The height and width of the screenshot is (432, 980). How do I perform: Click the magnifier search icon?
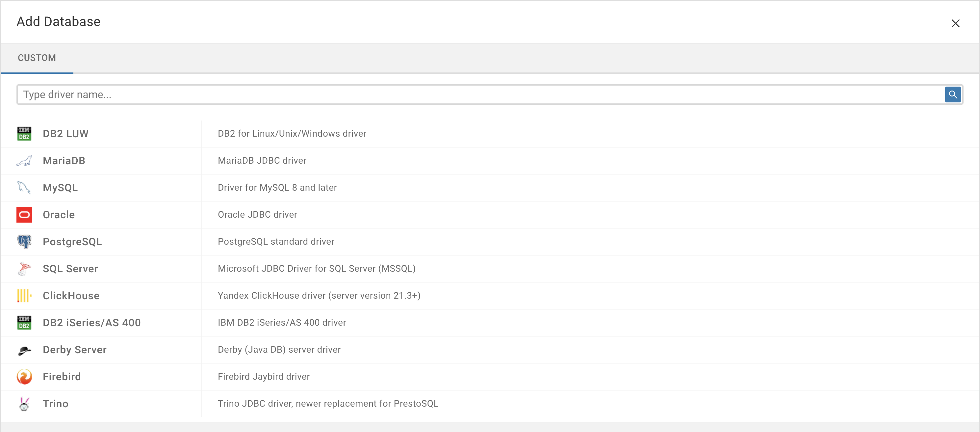tap(952, 94)
